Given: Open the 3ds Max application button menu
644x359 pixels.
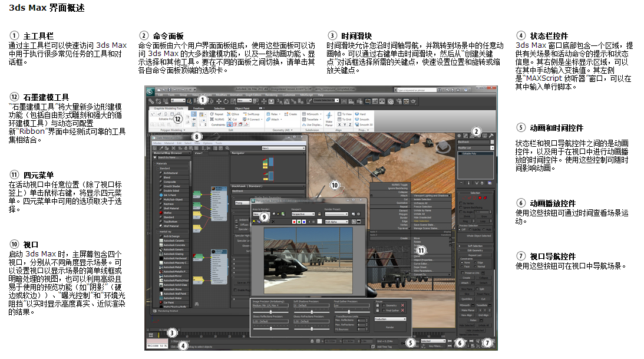Looking at the screenshot, I should 150,92.
